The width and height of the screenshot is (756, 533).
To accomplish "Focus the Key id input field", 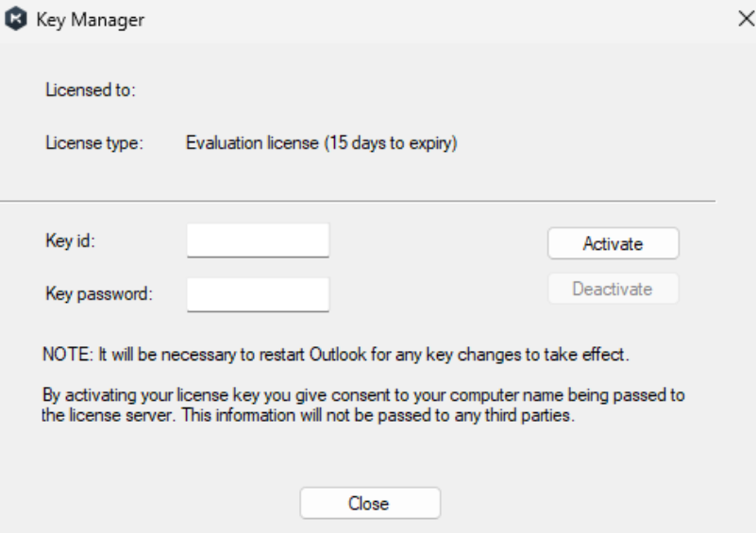I will tap(258, 241).
